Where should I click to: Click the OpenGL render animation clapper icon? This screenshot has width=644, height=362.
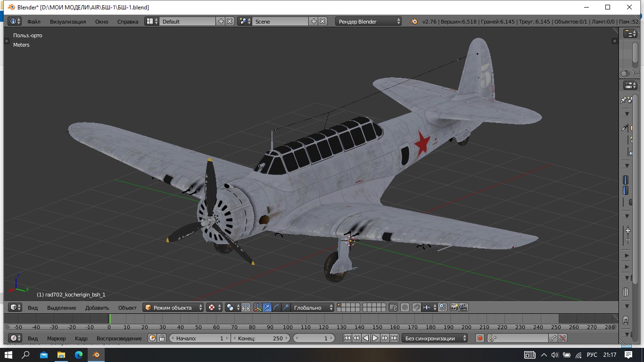click(463, 308)
